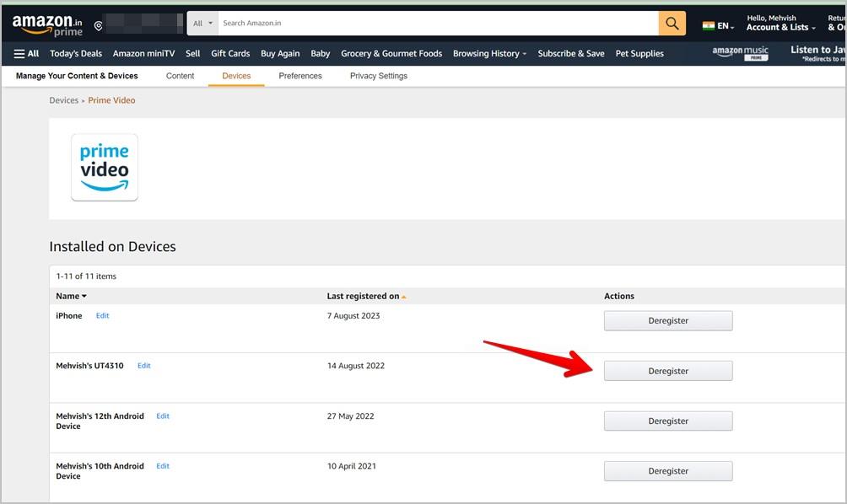Select the Devices tab
The width and height of the screenshot is (847, 504).
tap(236, 76)
